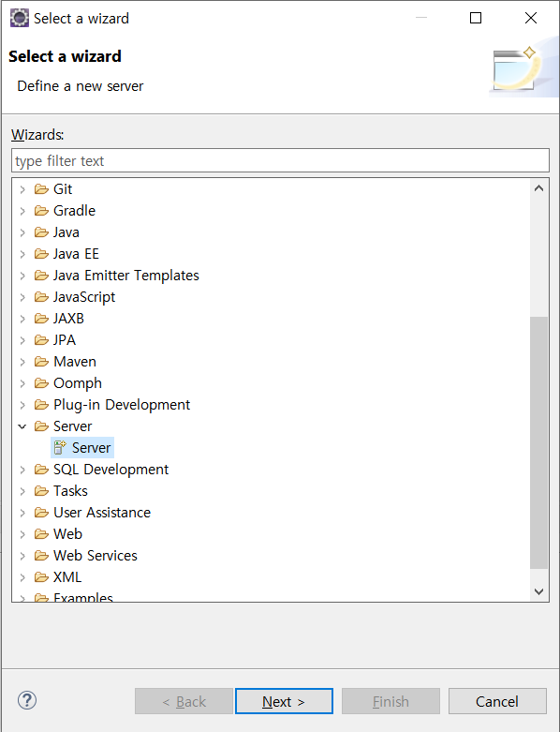The image size is (560, 732).
Task: Select the Plug-in Development label
Action: [x=122, y=405]
